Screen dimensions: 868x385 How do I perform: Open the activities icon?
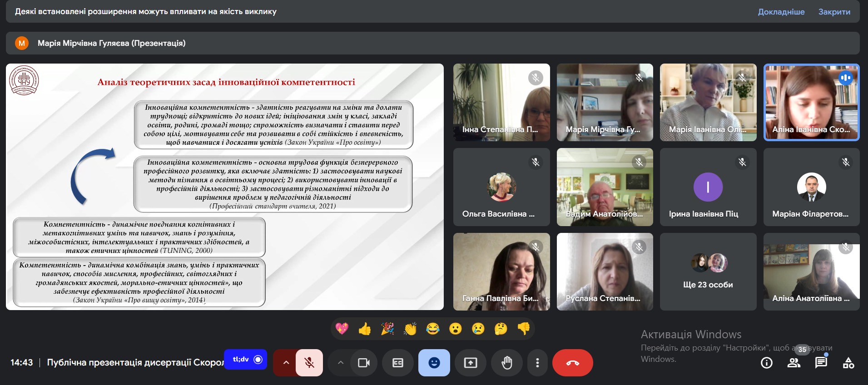point(848,363)
